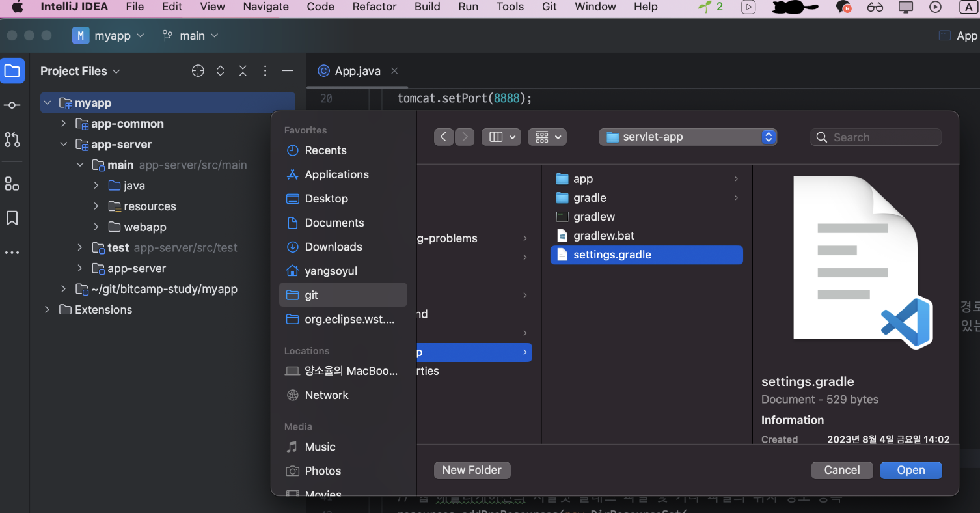
Task: Select Music under Media
Action: click(x=343, y=447)
